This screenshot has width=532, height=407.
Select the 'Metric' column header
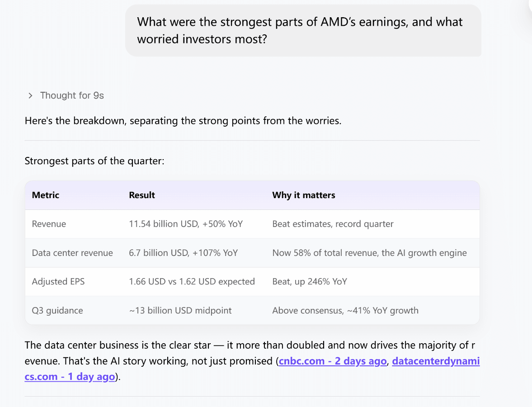(46, 195)
